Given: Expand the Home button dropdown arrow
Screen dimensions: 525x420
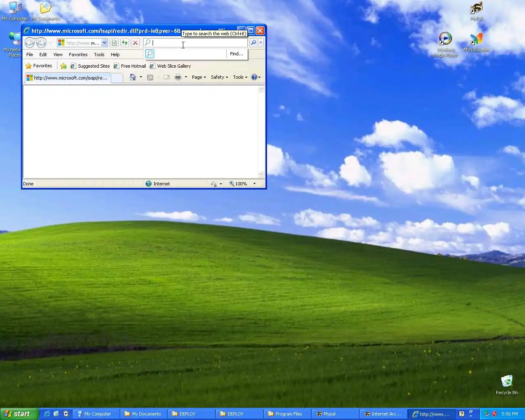Looking at the screenshot, I should (141, 77).
